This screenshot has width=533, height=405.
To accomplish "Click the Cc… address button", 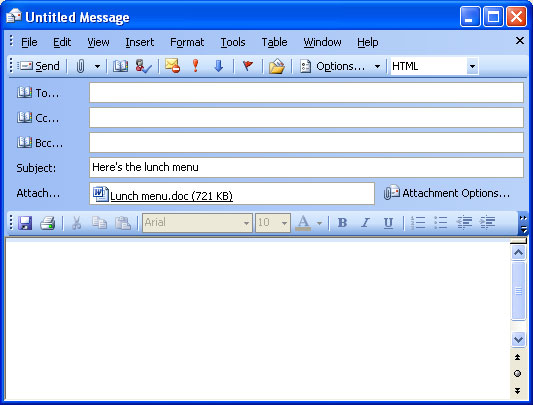I will (x=38, y=118).
